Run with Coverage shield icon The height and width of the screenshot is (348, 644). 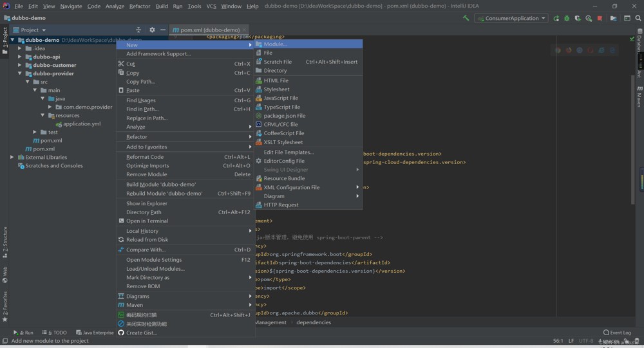tap(578, 18)
